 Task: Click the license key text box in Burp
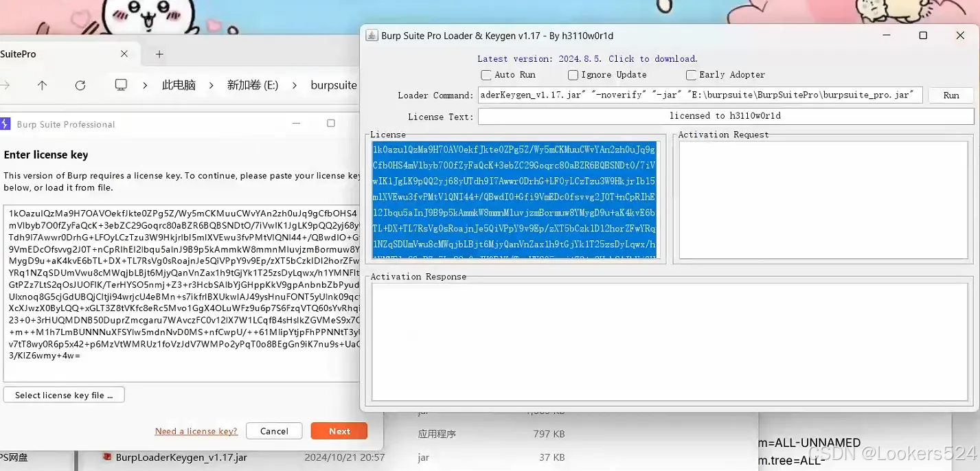click(x=181, y=293)
